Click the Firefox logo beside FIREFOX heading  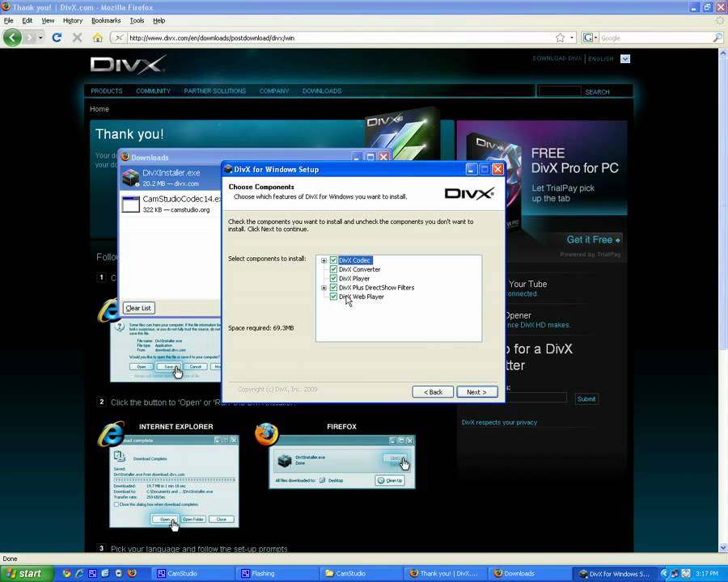point(267,434)
